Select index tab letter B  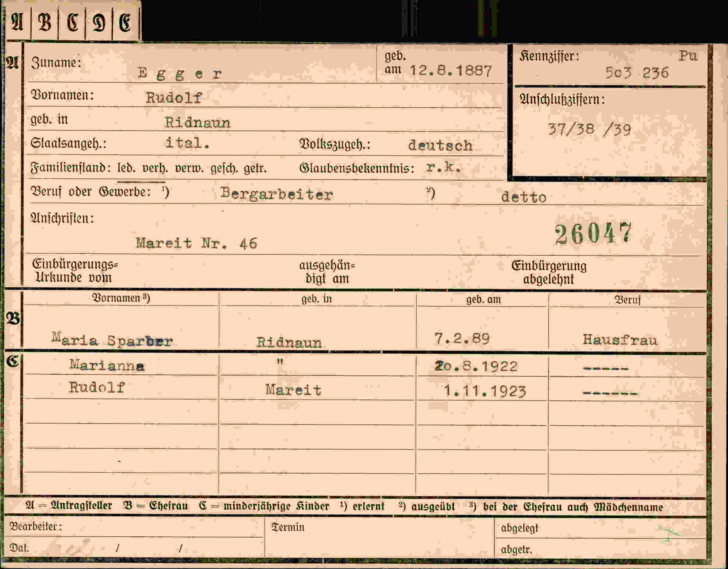[45, 23]
